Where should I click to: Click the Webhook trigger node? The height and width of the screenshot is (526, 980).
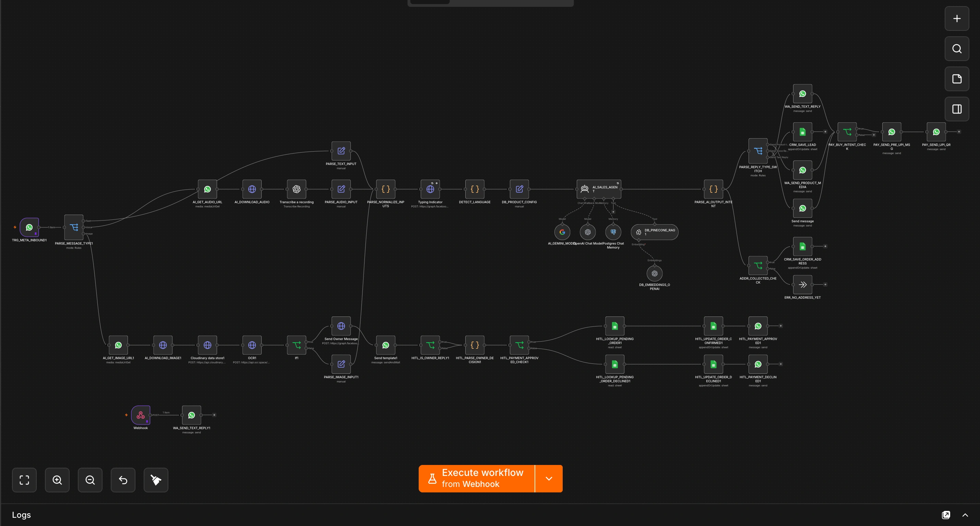tap(141, 415)
